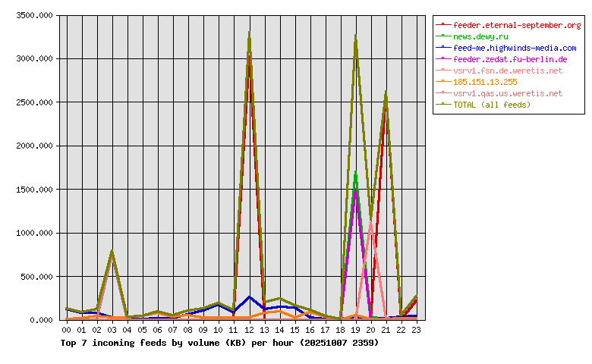The image size is (592, 364).
Task: Click the blue line marker for highwinds-media
Action: 443,47
